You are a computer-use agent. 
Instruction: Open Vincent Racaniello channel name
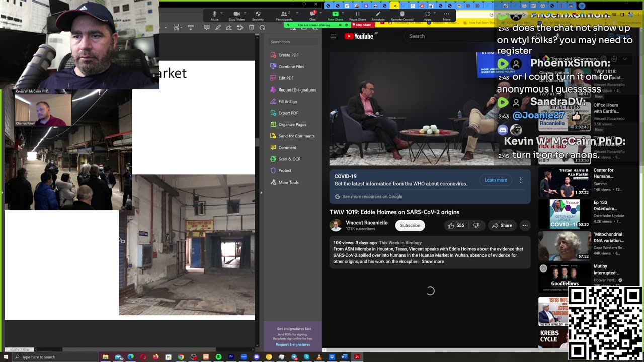pos(367,223)
